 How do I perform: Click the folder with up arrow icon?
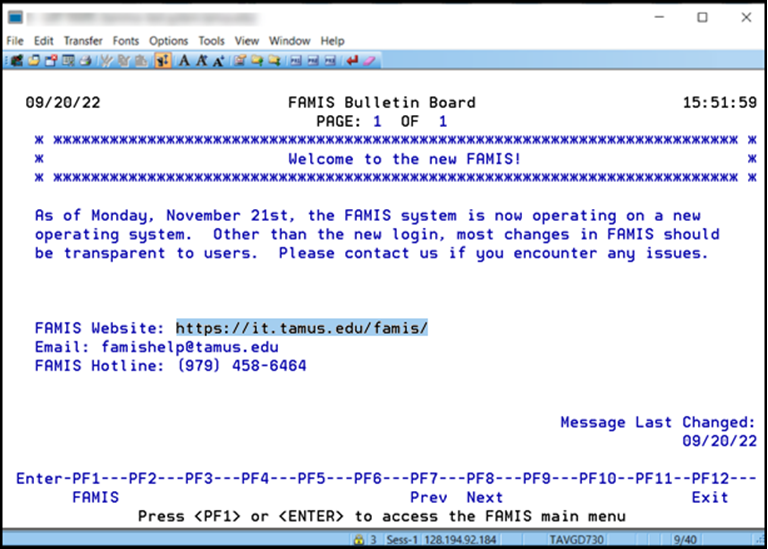pos(257,61)
